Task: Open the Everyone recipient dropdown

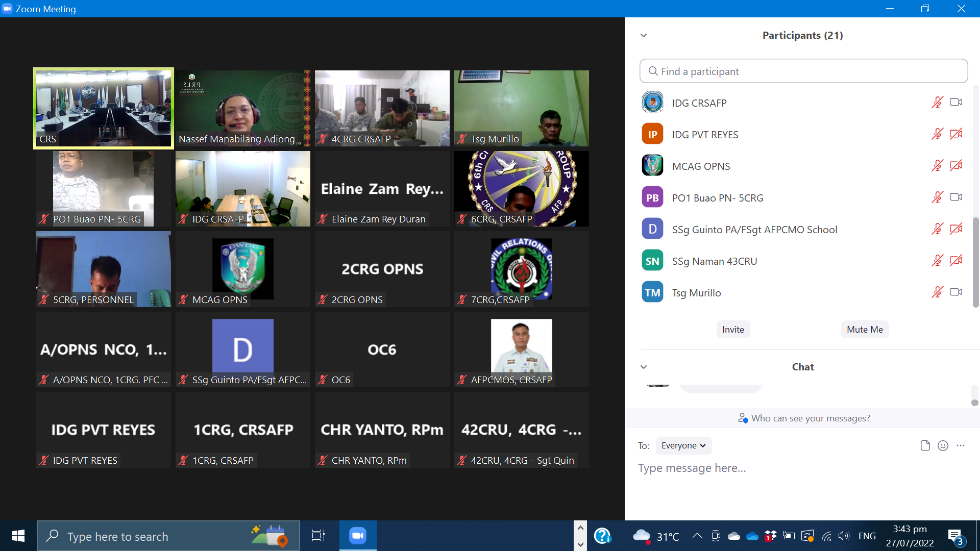Action: [683, 445]
